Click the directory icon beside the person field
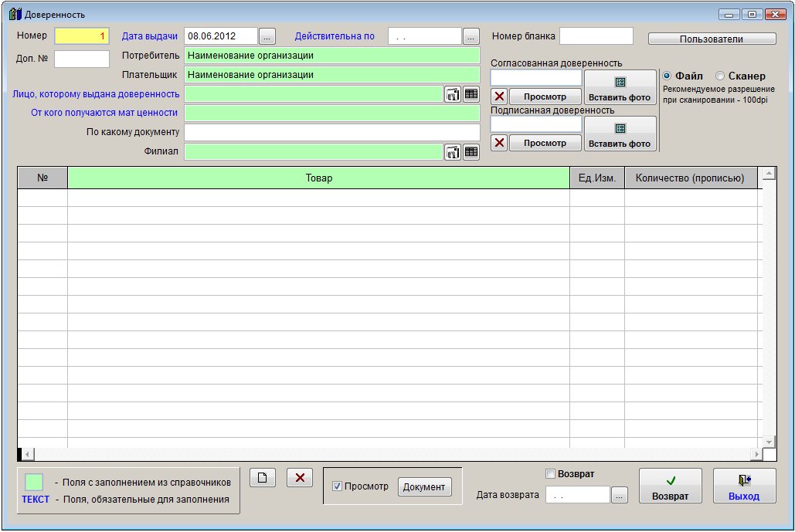This screenshot has width=795, height=532. 452,94
